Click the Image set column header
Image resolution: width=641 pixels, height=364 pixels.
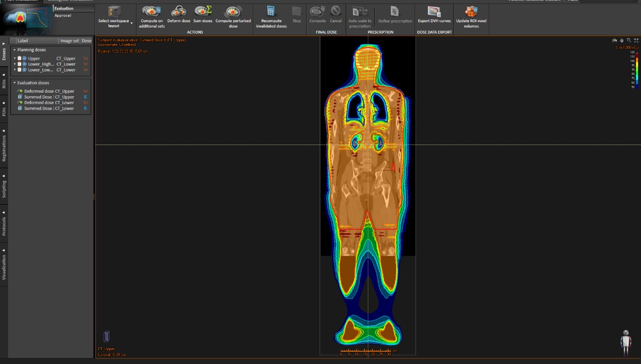click(69, 41)
